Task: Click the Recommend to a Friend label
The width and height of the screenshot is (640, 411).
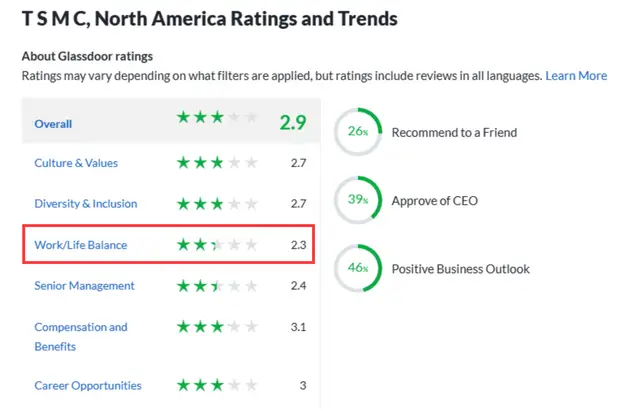Action: (x=454, y=132)
